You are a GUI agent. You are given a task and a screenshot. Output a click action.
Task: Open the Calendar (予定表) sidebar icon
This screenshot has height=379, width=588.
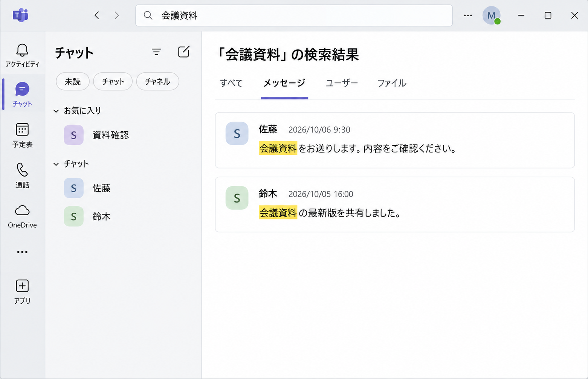pos(22,135)
